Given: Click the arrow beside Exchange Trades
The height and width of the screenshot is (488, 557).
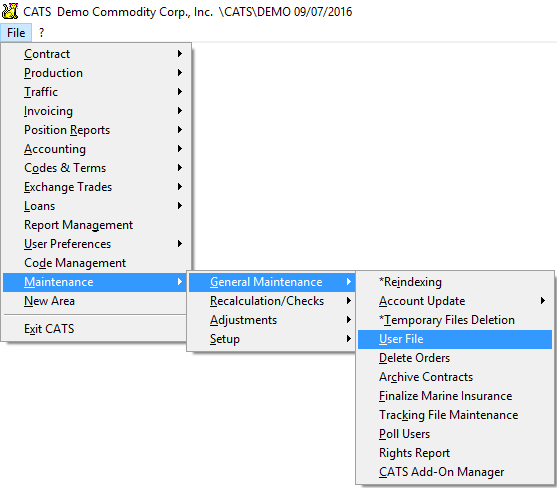Looking at the screenshot, I should (x=180, y=186).
